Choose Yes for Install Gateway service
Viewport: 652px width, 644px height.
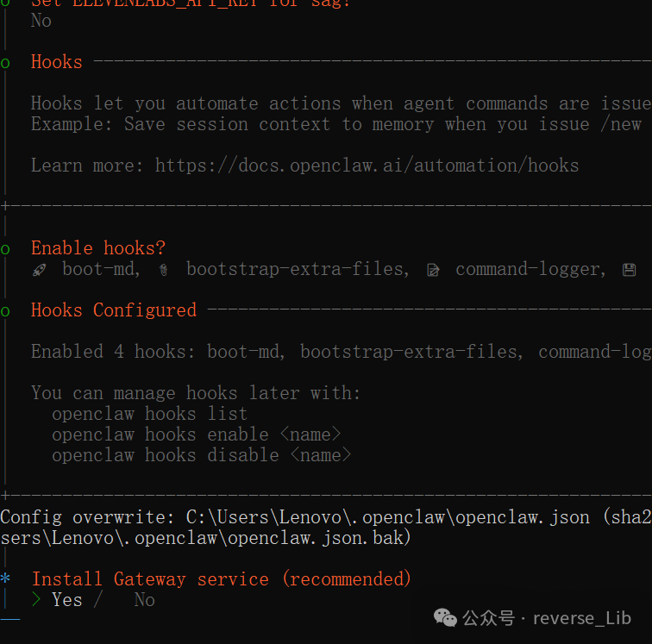point(67,599)
